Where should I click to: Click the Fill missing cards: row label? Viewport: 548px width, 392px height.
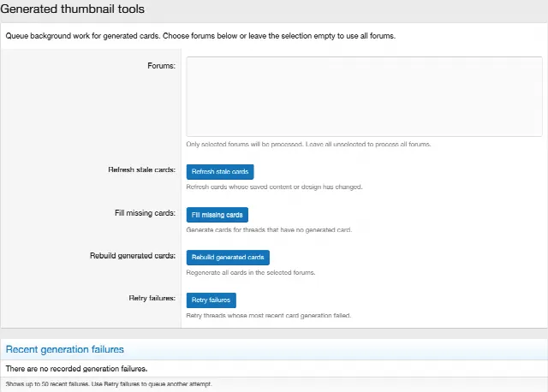(145, 213)
